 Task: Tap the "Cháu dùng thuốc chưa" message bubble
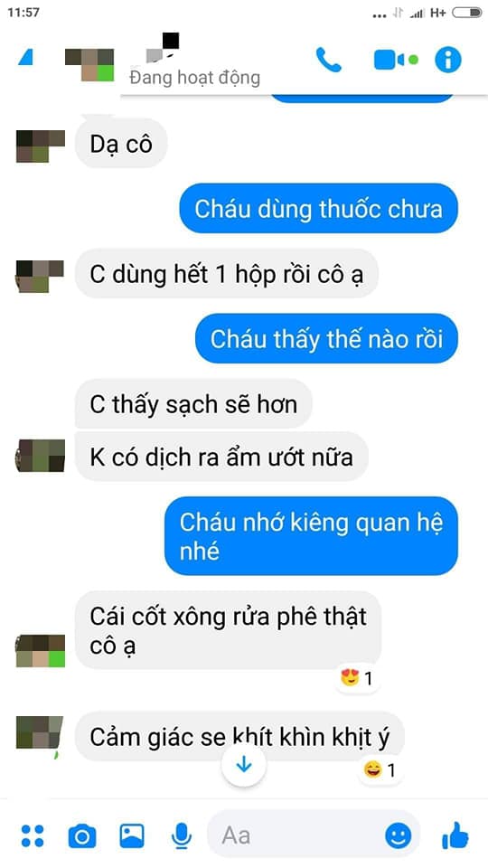(x=318, y=209)
